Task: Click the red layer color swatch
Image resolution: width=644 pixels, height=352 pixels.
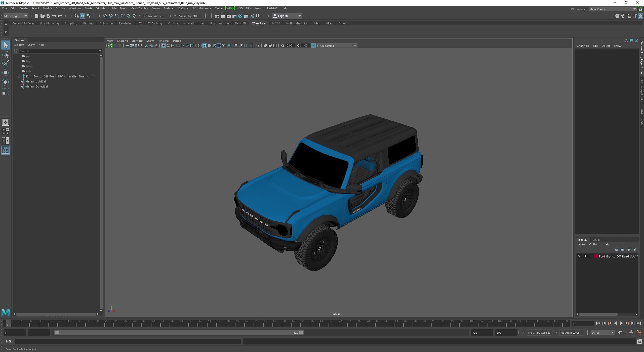Action: [596, 256]
